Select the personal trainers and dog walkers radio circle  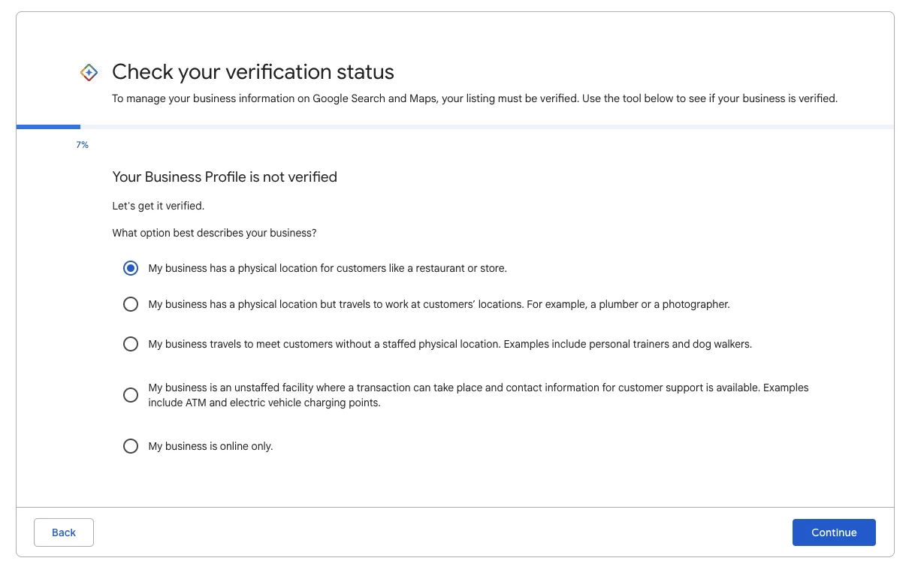tap(131, 344)
